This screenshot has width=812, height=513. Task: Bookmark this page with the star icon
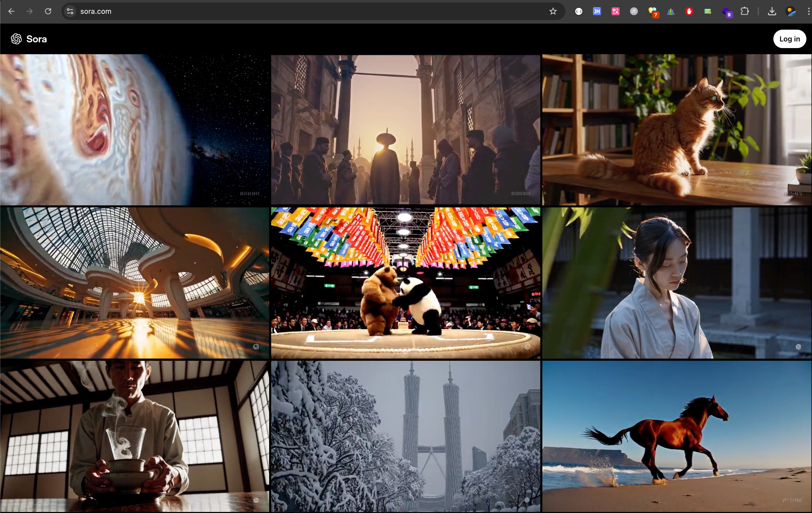(x=553, y=12)
